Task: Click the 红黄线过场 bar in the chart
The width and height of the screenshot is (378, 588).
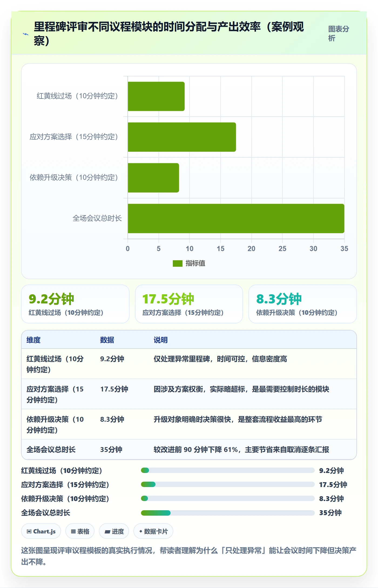Action: click(156, 96)
